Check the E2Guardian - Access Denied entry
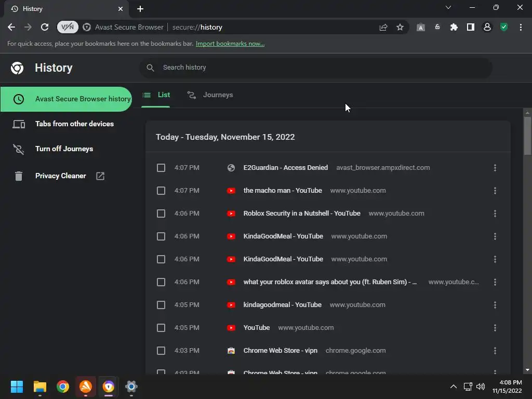The width and height of the screenshot is (532, 399). [x=161, y=168]
